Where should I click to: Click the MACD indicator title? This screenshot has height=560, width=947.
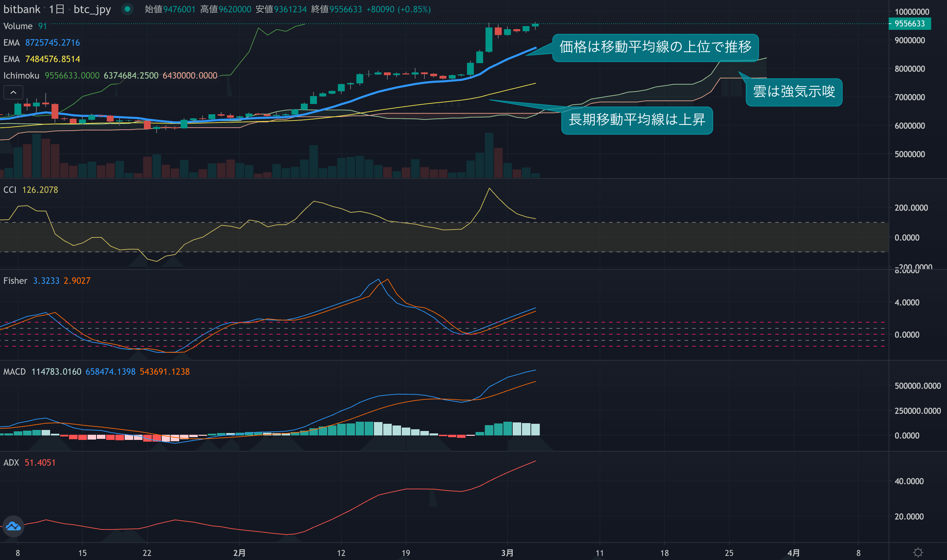(x=14, y=372)
